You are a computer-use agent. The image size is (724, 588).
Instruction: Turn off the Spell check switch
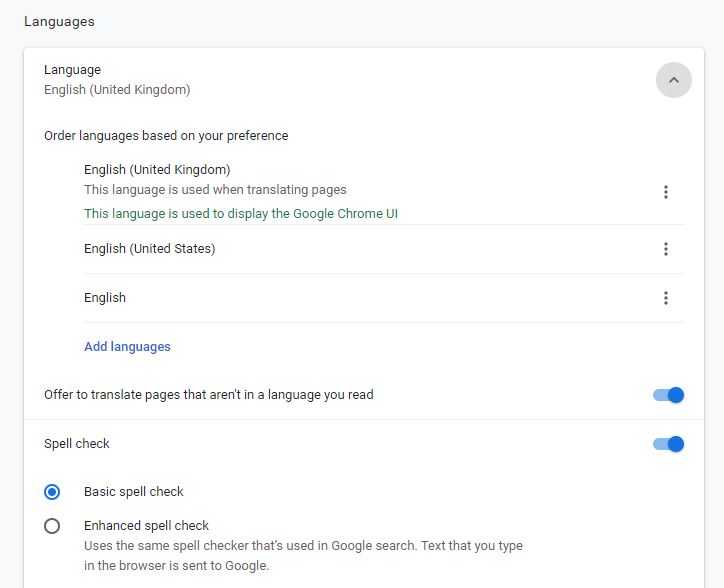point(668,444)
